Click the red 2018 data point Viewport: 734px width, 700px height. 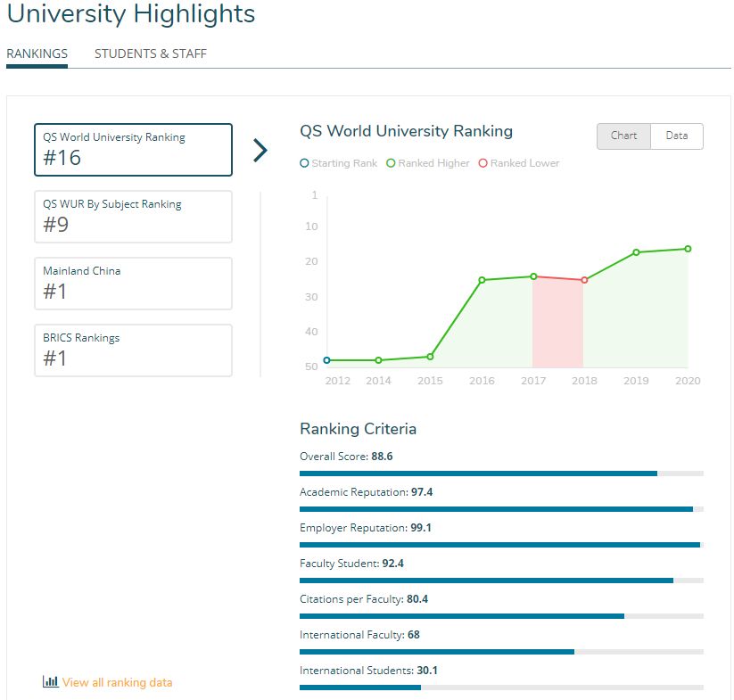(x=584, y=280)
